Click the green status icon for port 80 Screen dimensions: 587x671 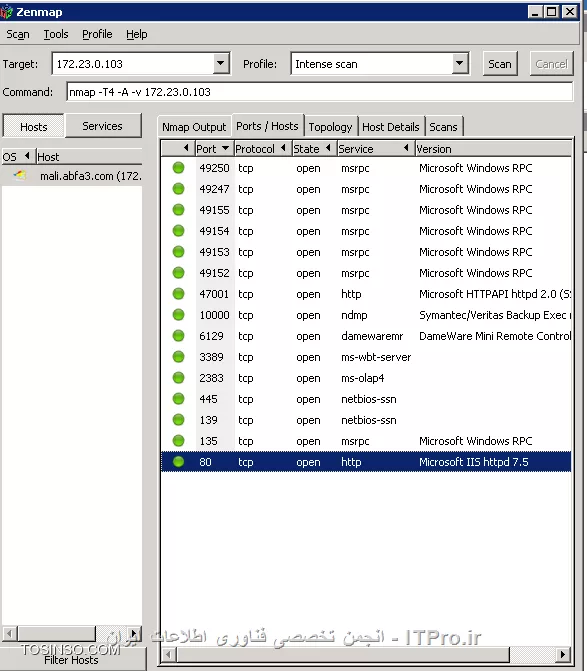(178, 461)
